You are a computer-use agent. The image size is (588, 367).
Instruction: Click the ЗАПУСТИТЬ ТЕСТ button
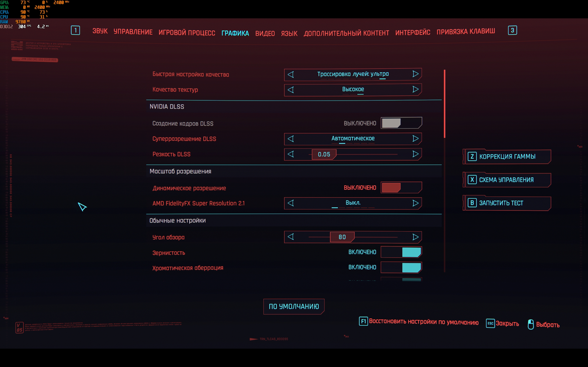click(507, 203)
